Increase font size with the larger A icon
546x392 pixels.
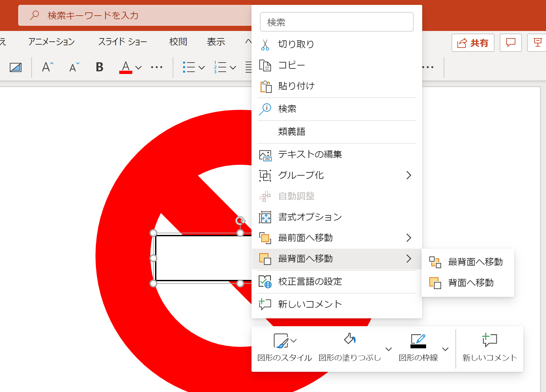pyautogui.click(x=48, y=67)
